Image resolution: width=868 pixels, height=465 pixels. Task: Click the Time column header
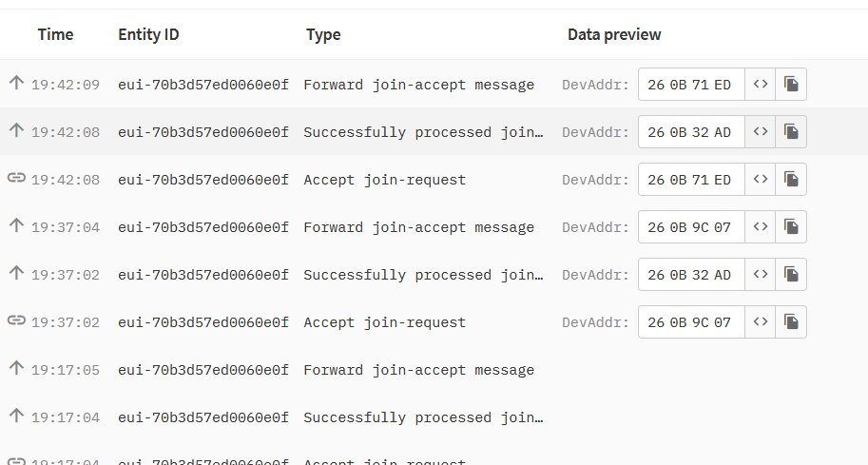[55, 34]
